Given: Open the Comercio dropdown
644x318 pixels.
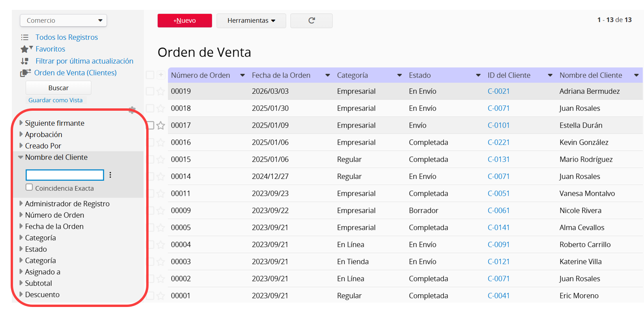Looking at the screenshot, I should pyautogui.click(x=63, y=20).
